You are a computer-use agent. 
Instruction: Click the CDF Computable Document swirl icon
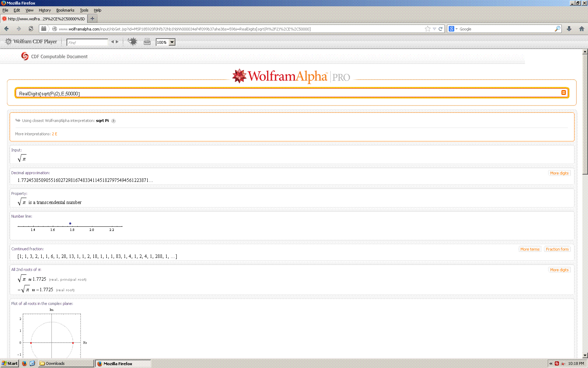pos(25,56)
